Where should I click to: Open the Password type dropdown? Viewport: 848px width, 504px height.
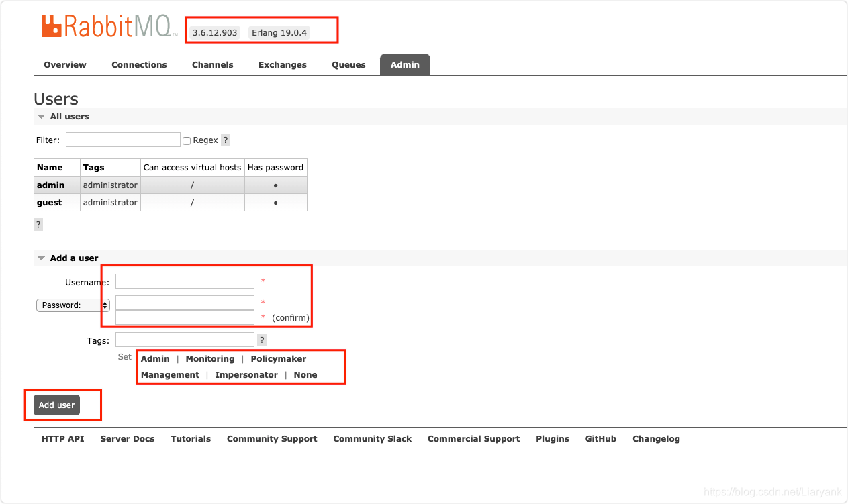click(x=73, y=305)
